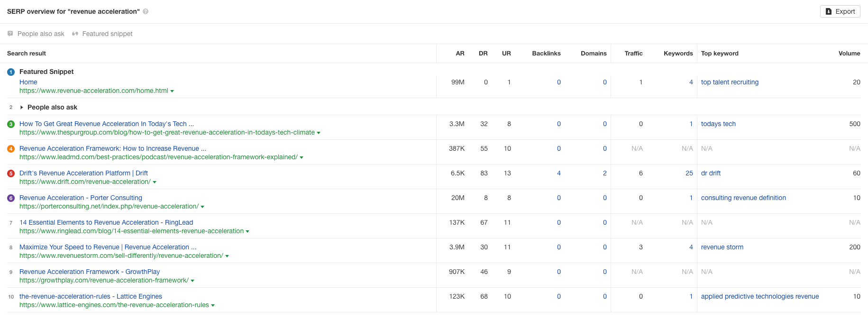Open 14 Essential Elements RingLead link
Image resolution: width=868 pixels, height=319 pixels.
pos(106,222)
